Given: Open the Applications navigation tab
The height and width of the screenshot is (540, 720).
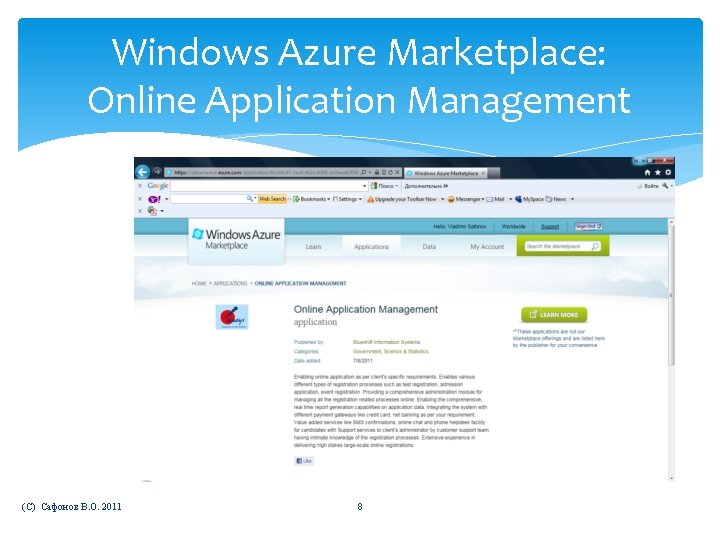Looking at the screenshot, I should pos(371,247).
